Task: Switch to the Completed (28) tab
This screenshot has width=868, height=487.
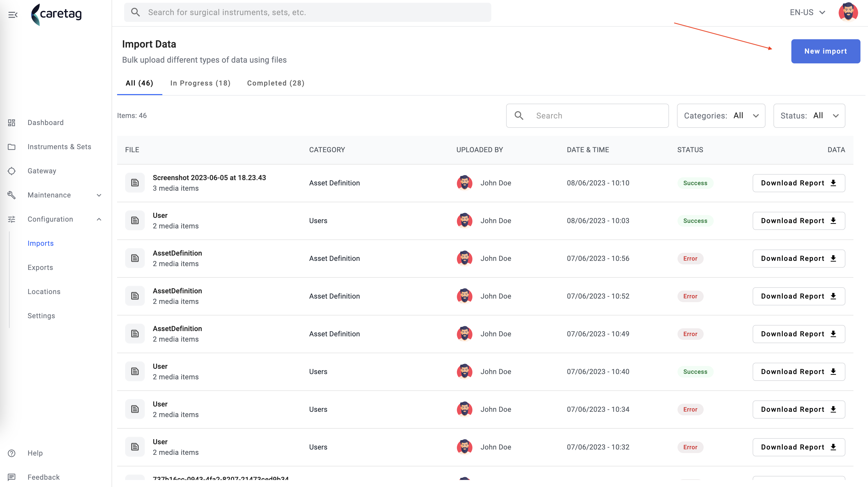Action: (x=276, y=83)
